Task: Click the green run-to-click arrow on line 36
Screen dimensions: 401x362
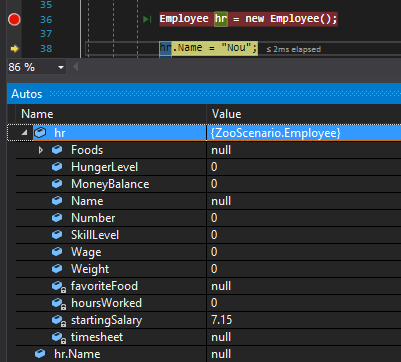Action: (147, 19)
